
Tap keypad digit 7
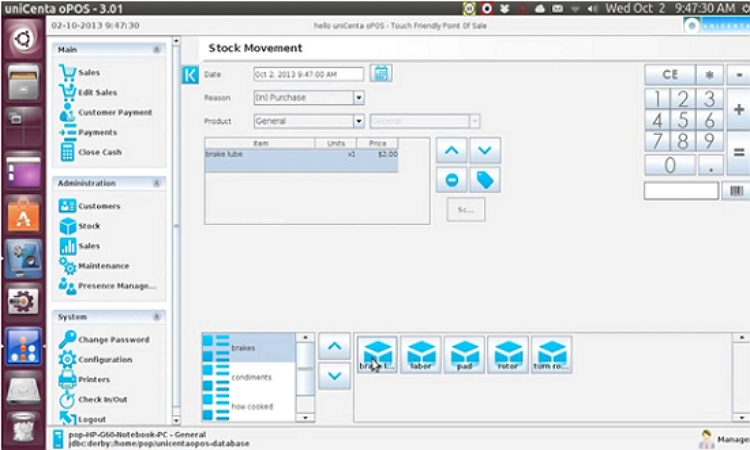point(657,142)
